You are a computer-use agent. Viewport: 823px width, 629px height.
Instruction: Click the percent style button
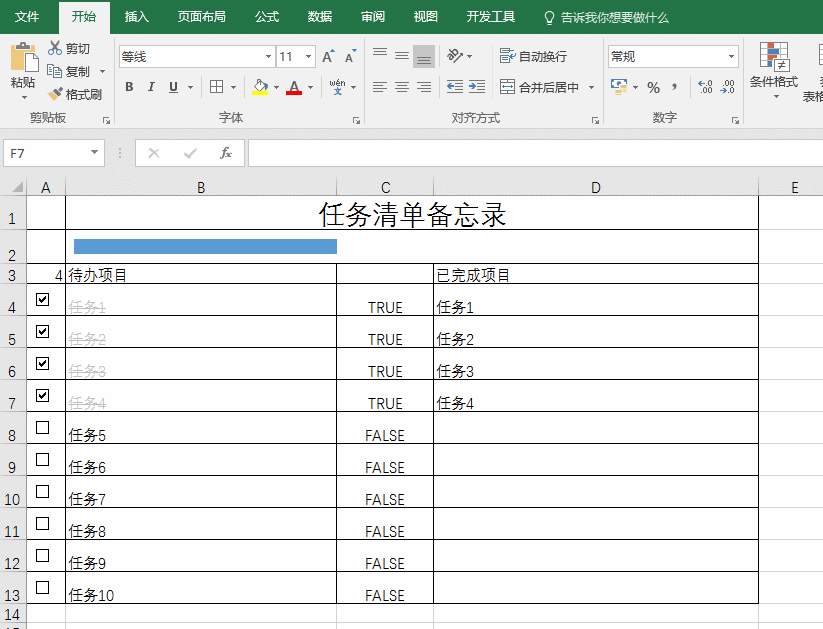point(653,88)
